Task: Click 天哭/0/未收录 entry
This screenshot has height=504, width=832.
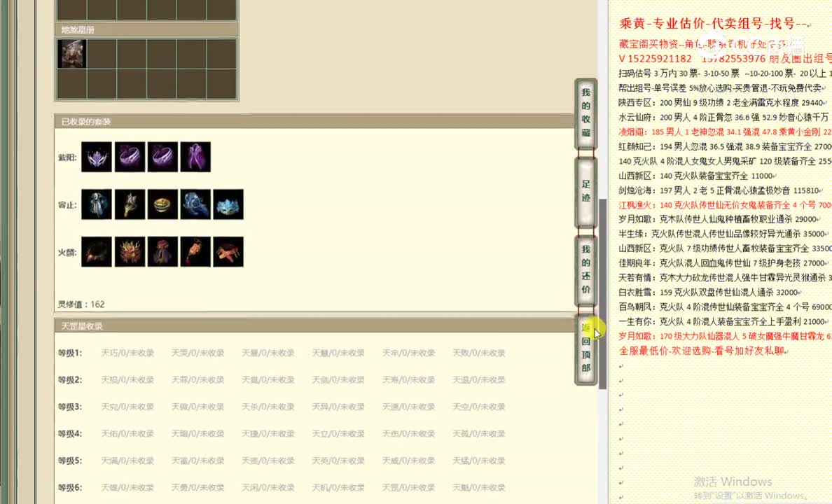Action: point(197,353)
